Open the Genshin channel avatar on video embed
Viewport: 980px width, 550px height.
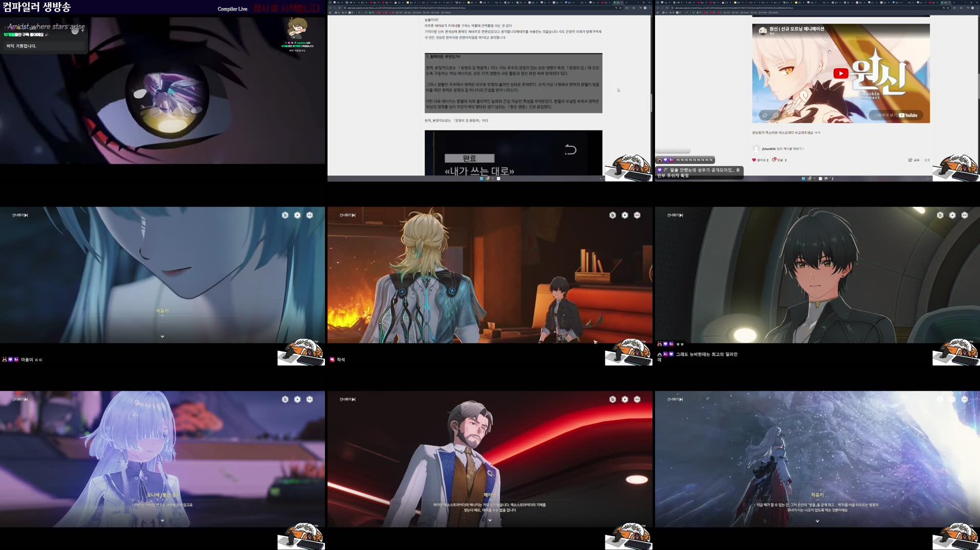763,31
